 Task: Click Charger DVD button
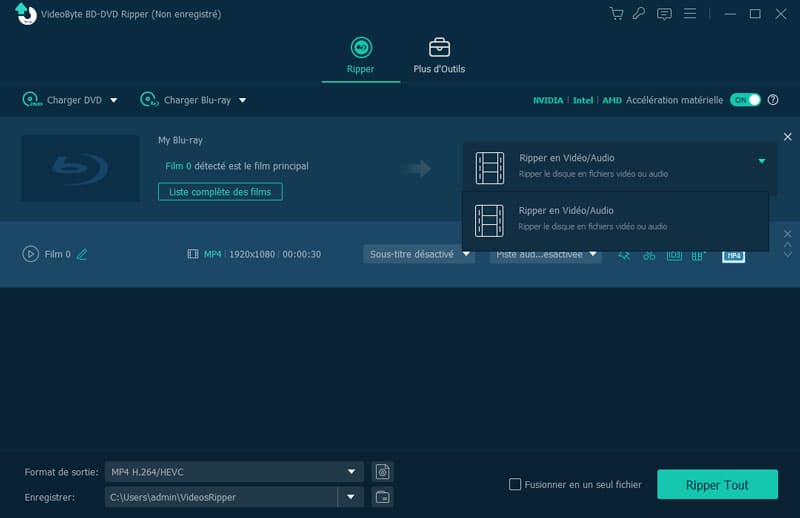tap(62, 100)
